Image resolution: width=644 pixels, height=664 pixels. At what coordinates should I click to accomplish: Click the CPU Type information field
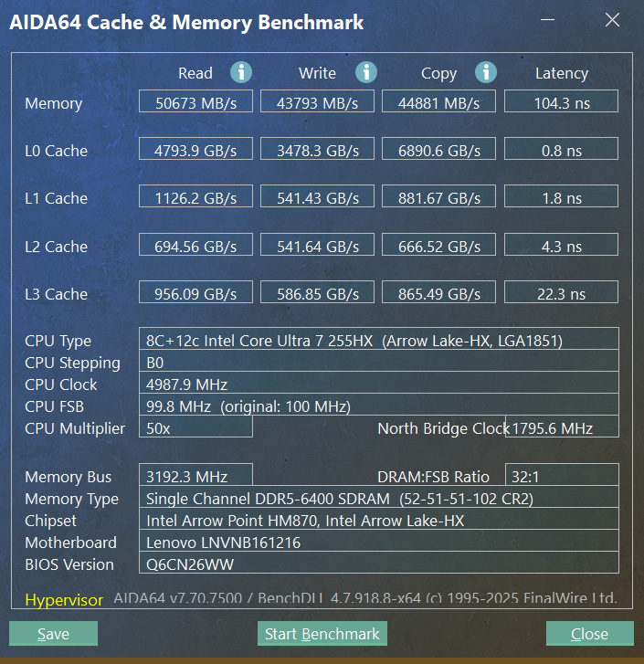pos(378,341)
